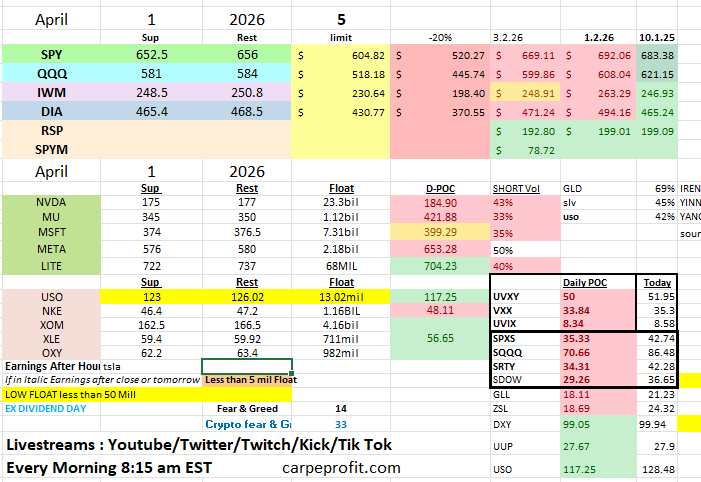This screenshot has width=701, height=482.
Task: Select XLE resistance 59.92
Action: tap(247, 339)
